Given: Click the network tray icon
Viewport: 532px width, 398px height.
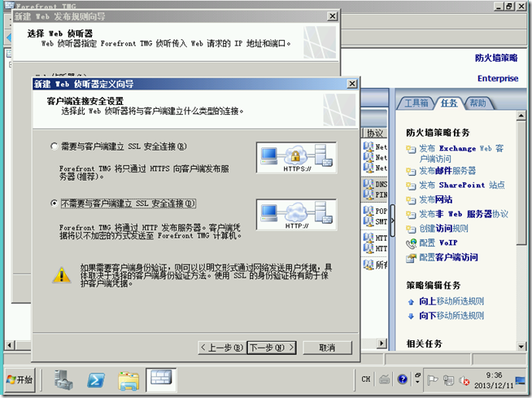Looking at the screenshot, I should point(448,380).
